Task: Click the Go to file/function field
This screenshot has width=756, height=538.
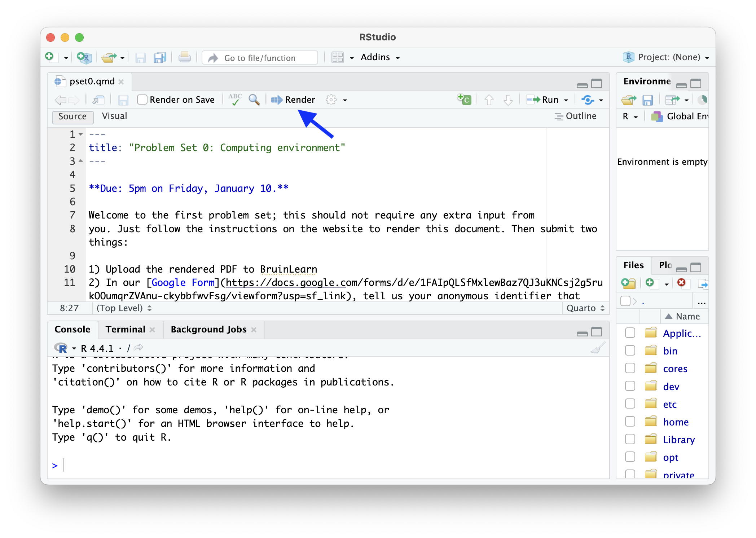Action: coord(260,58)
